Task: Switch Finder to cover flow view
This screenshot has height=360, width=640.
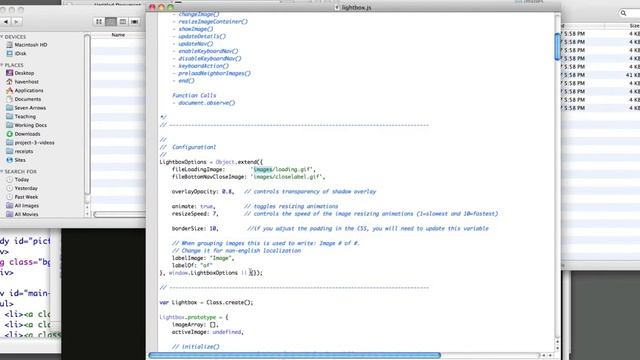Action: 134,22
